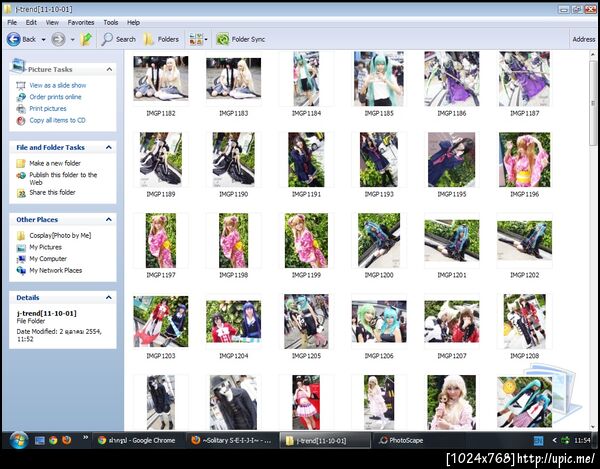Image resolution: width=600 pixels, height=469 pixels.
Task: Click View as a slide show
Action: (58, 85)
